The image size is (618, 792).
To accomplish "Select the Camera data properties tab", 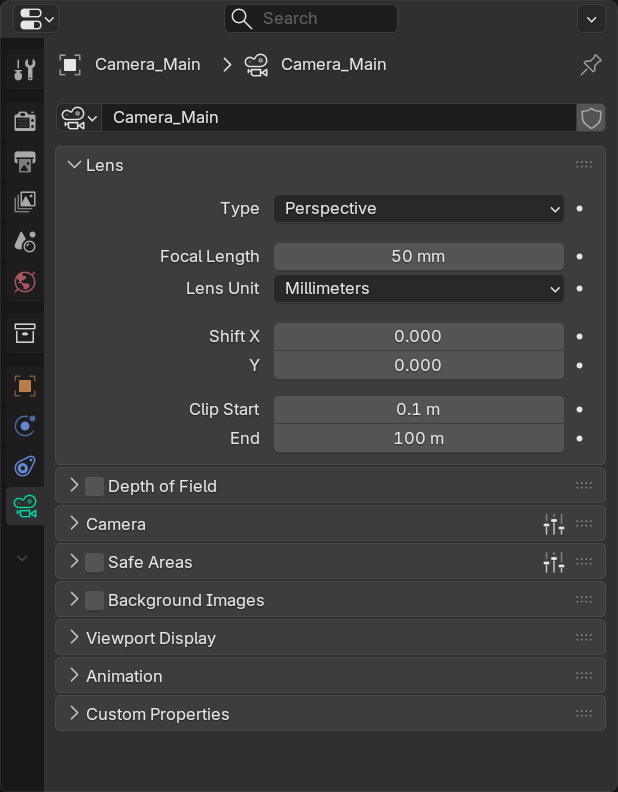I will (25, 506).
